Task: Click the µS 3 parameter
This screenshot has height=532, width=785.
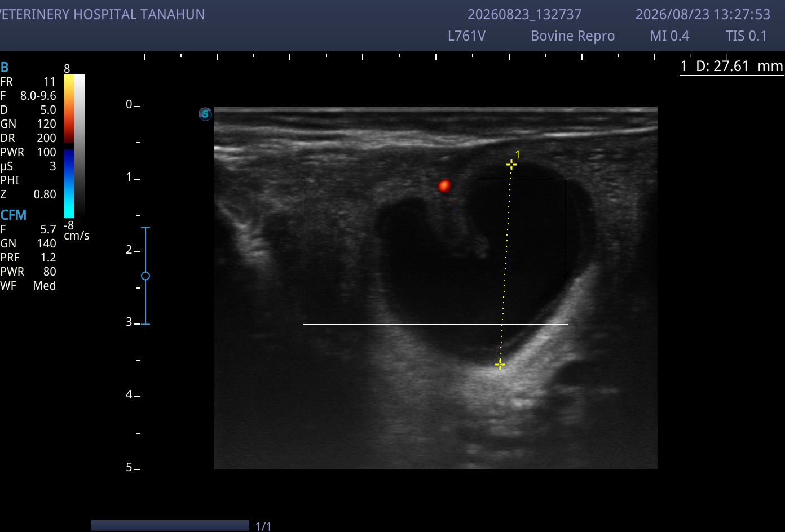Action: click(28, 166)
